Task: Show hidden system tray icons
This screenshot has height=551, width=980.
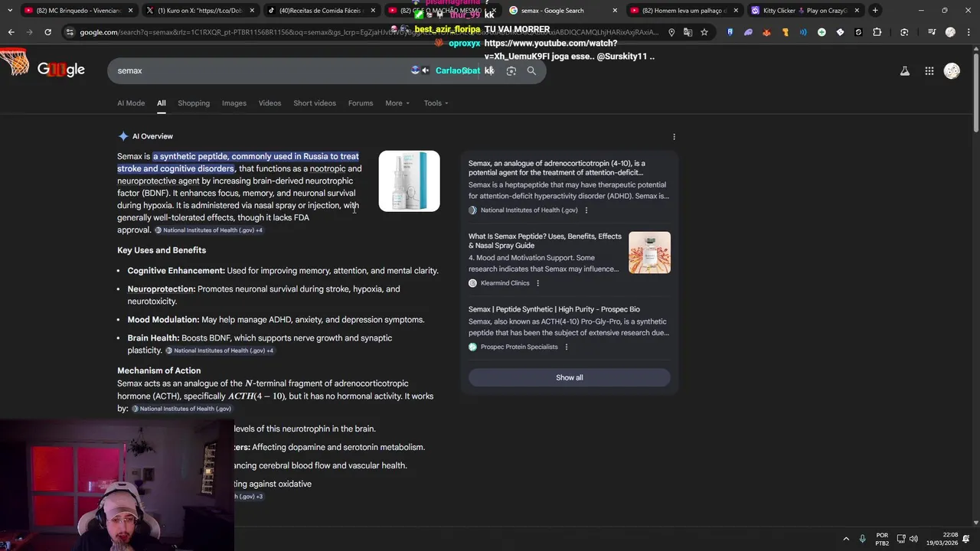Action: pos(846,538)
